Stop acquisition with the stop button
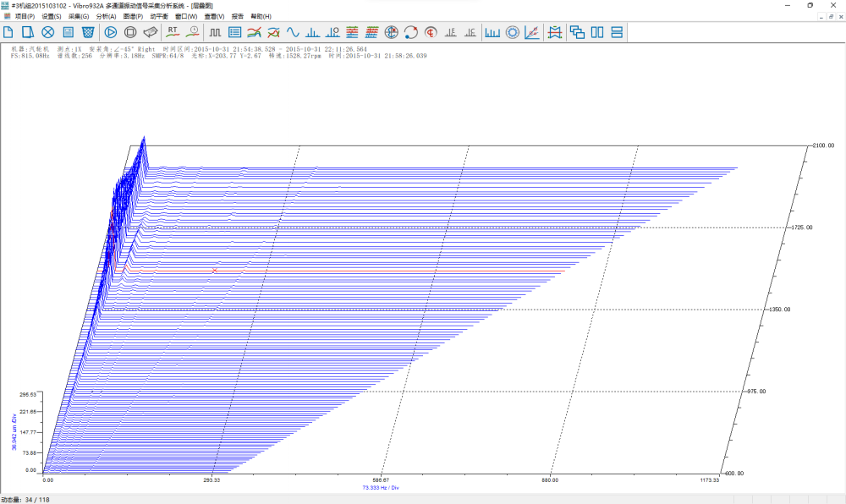 (130, 32)
